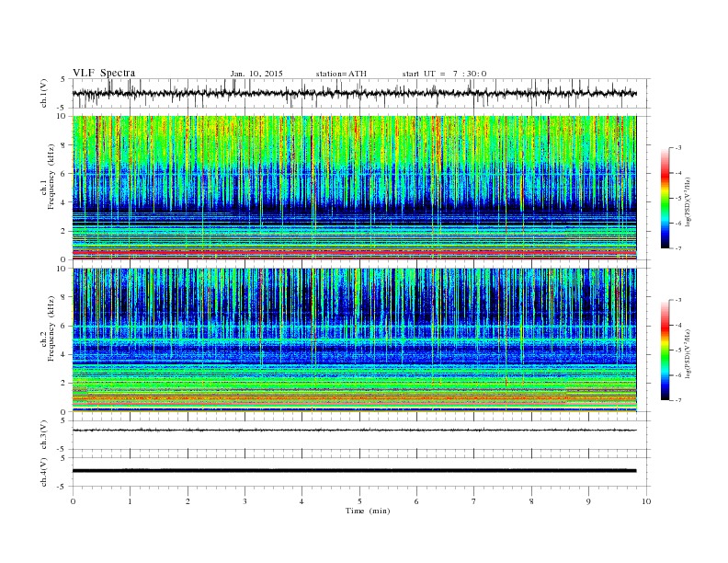Click the log(PSD) label beside ch.1 colorbar
Image resolution: width=728 pixels, height=563 pixels.
tap(688, 202)
